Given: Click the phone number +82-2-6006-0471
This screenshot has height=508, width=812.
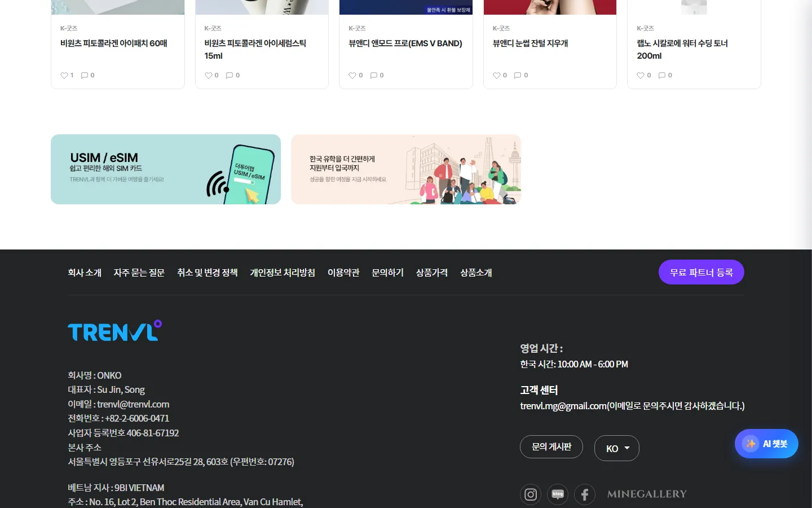Looking at the screenshot, I should click(137, 418).
